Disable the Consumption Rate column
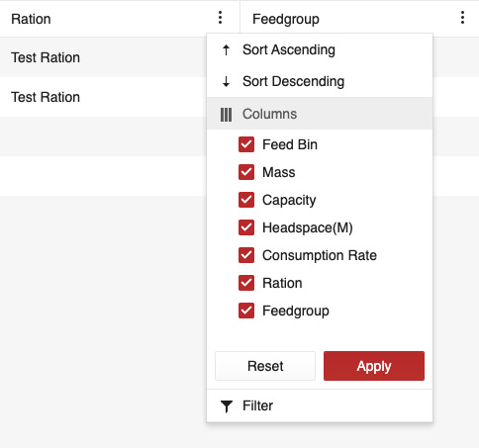 tap(246, 255)
